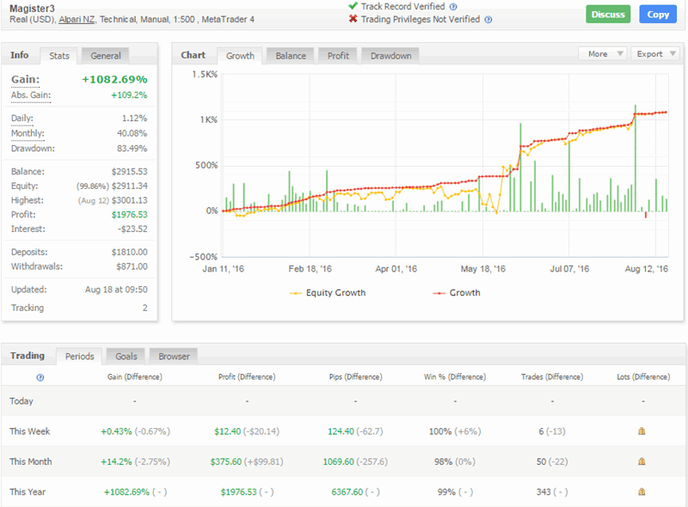This screenshot has height=507, width=688.
Task: Click the +0.43% gain for This Week
Action: click(x=116, y=431)
